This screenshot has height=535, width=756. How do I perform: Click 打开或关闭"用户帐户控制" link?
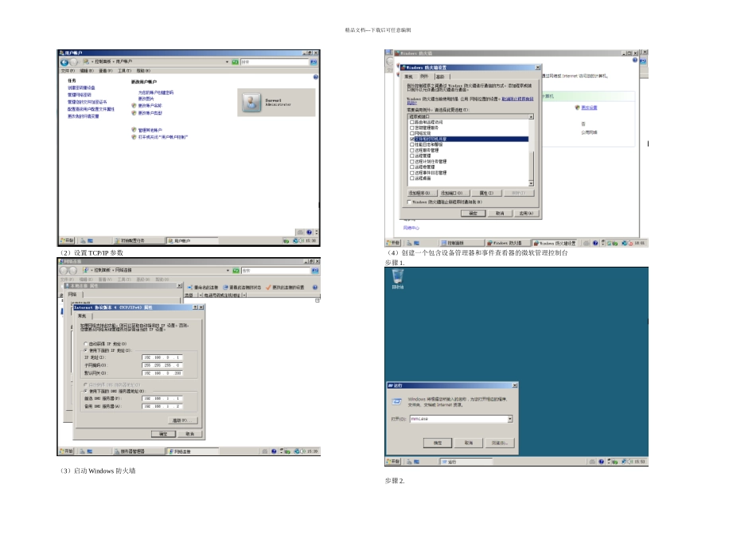[x=163, y=138]
